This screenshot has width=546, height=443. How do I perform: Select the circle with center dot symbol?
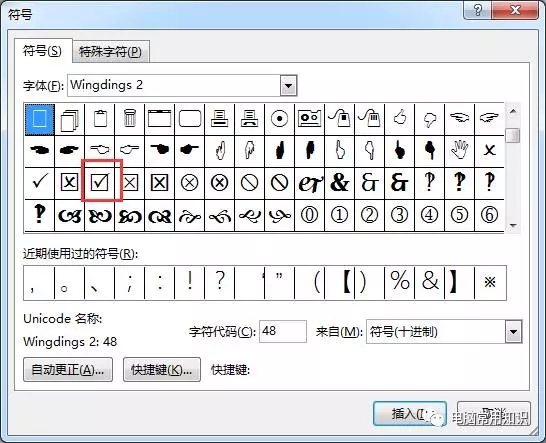280,119
